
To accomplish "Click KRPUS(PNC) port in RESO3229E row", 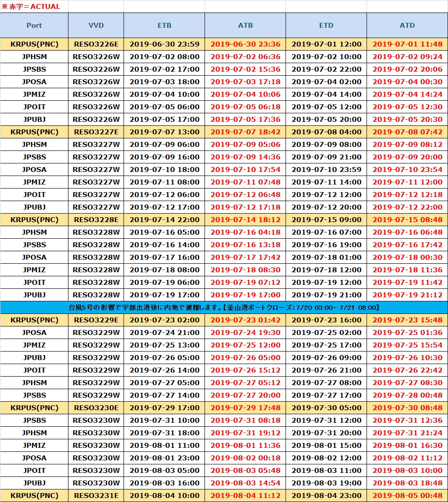I will pos(34,320).
